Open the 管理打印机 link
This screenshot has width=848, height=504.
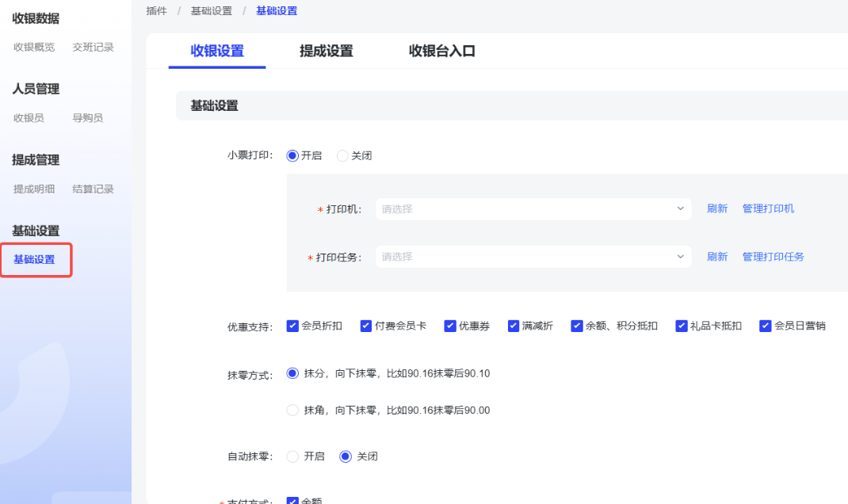pyautogui.click(x=768, y=209)
